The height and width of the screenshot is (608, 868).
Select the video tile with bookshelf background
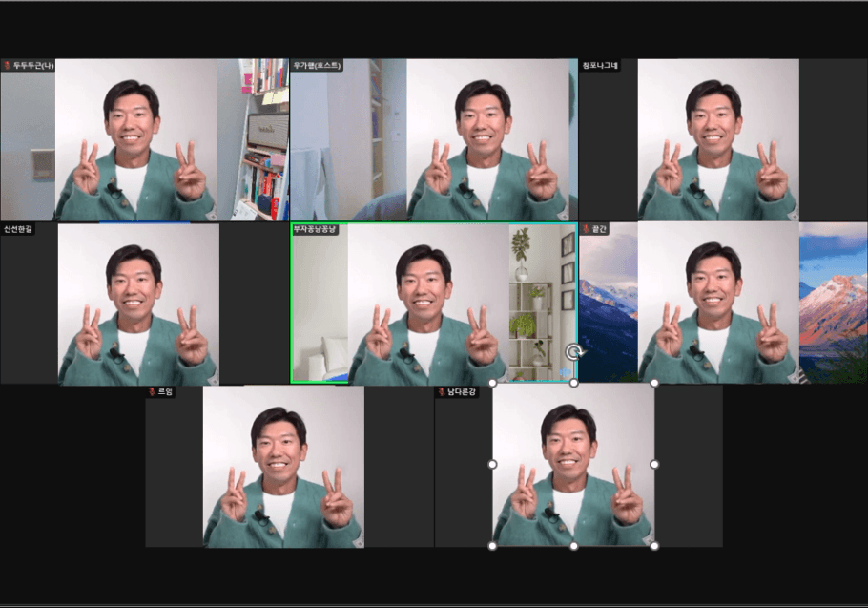pyautogui.click(x=144, y=140)
